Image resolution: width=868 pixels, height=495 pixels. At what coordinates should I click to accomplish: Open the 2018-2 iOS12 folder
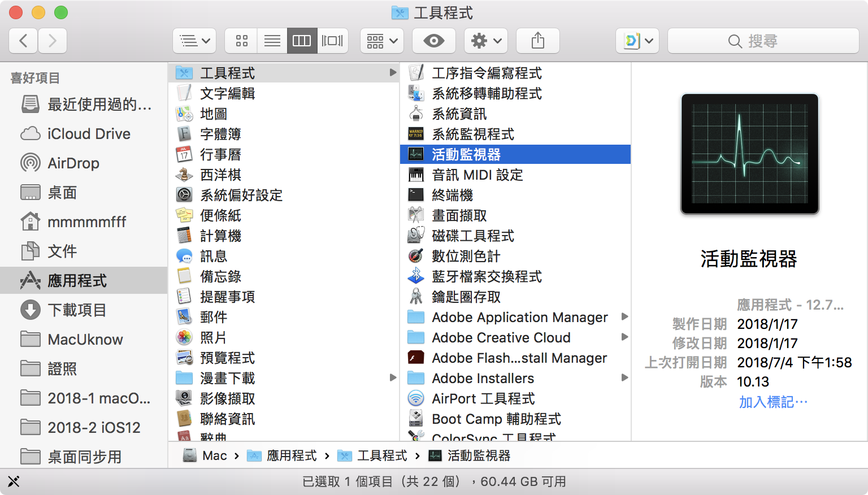pyautogui.click(x=84, y=428)
